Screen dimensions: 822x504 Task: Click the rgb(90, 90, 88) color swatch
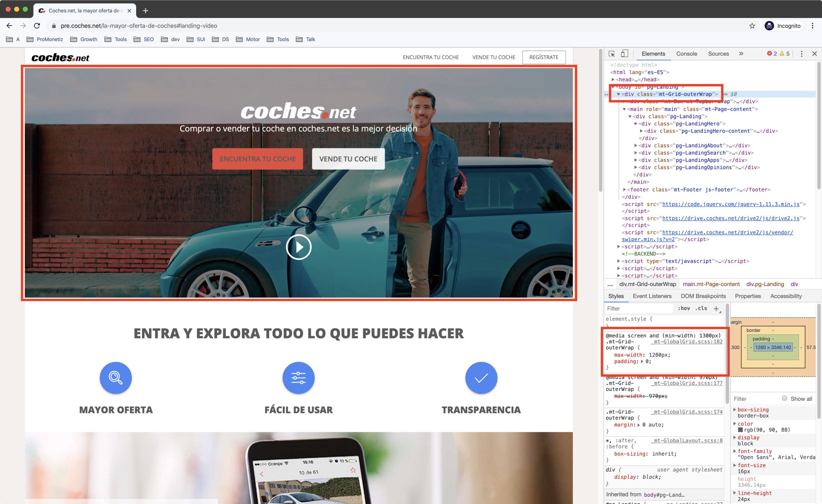tap(740, 430)
